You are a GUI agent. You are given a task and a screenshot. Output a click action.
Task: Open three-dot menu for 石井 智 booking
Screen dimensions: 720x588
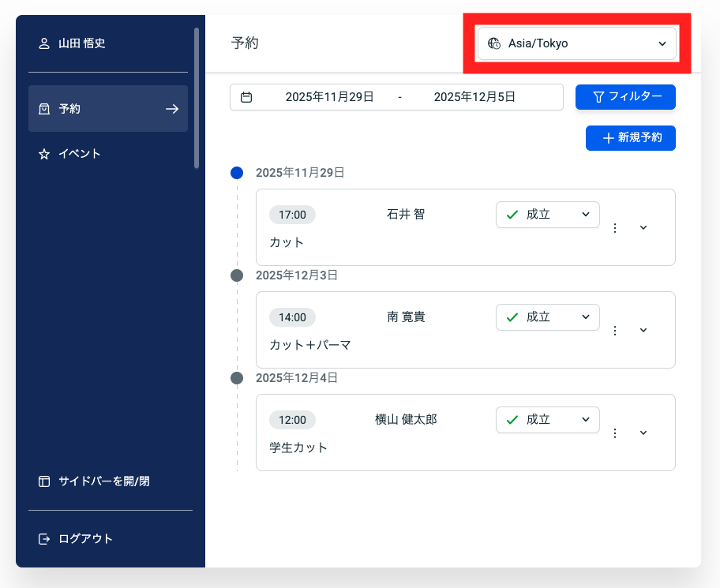click(x=615, y=227)
